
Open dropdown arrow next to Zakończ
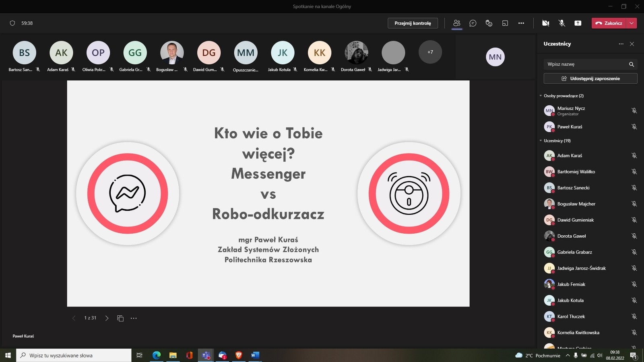click(632, 23)
